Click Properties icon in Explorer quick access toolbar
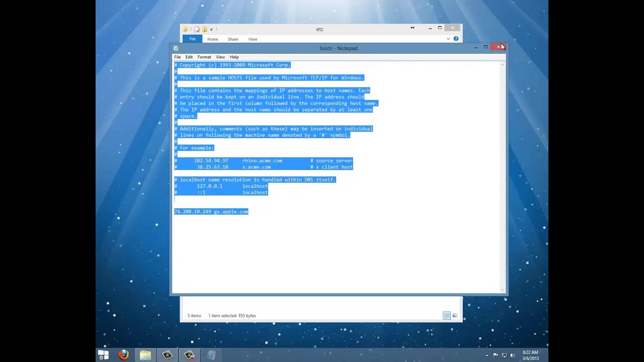This screenshot has width=644, height=362. coord(197,29)
